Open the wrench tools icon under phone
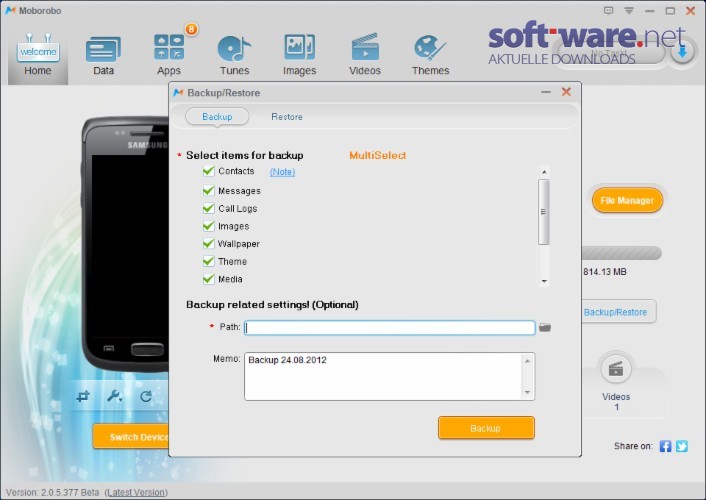 [x=114, y=396]
